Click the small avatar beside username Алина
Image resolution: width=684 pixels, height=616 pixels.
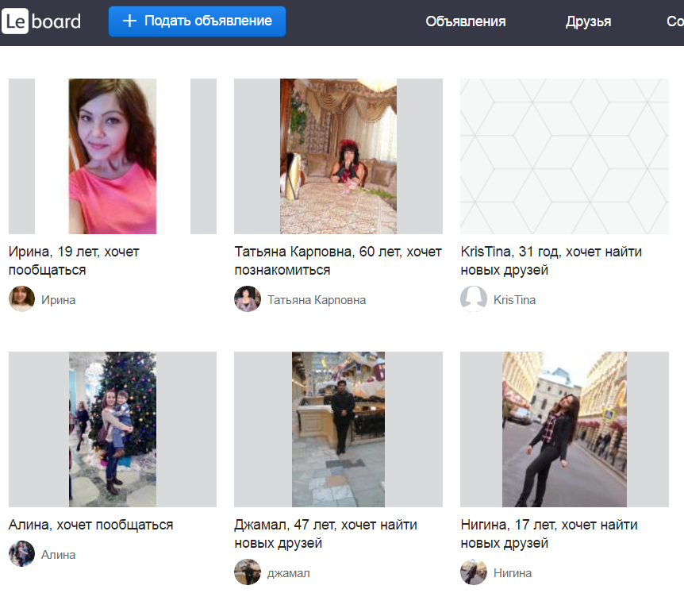tap(21, 554)
